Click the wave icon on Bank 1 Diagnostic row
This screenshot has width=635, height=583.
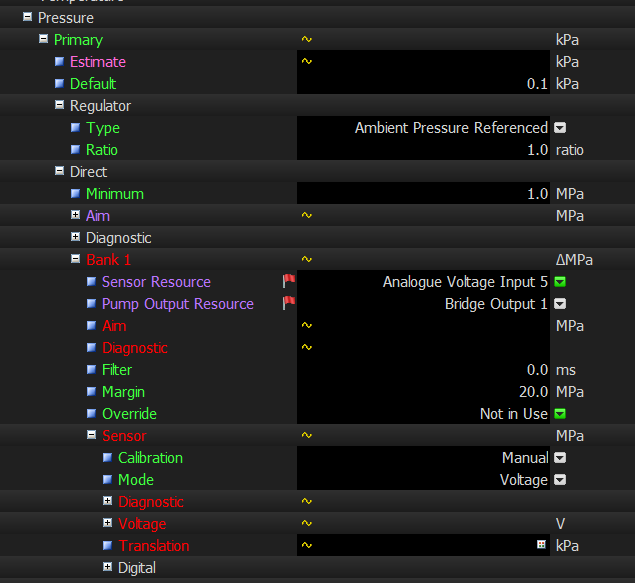[x=307, y=347]
